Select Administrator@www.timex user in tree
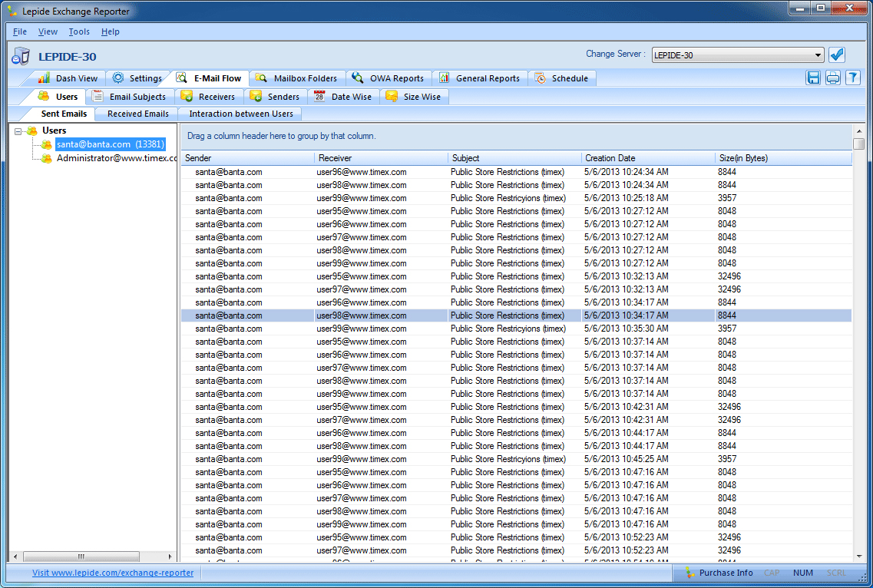This screenshot has width=873, height=588. (117, 158)
